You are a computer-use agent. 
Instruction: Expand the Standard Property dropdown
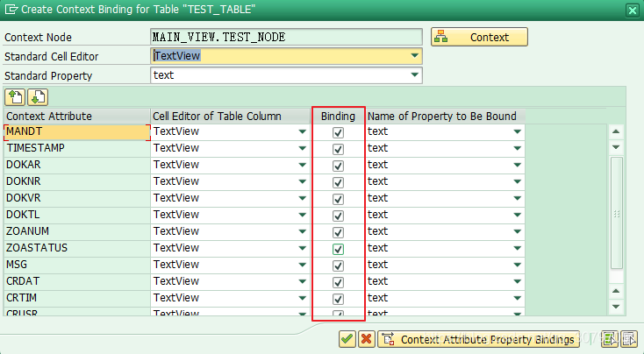pos(414,75)
